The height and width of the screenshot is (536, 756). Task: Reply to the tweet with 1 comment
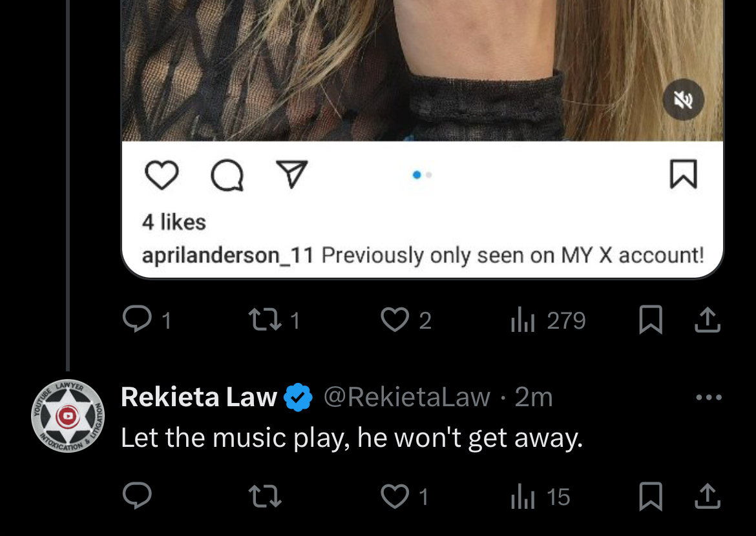(x=147, y=320)
